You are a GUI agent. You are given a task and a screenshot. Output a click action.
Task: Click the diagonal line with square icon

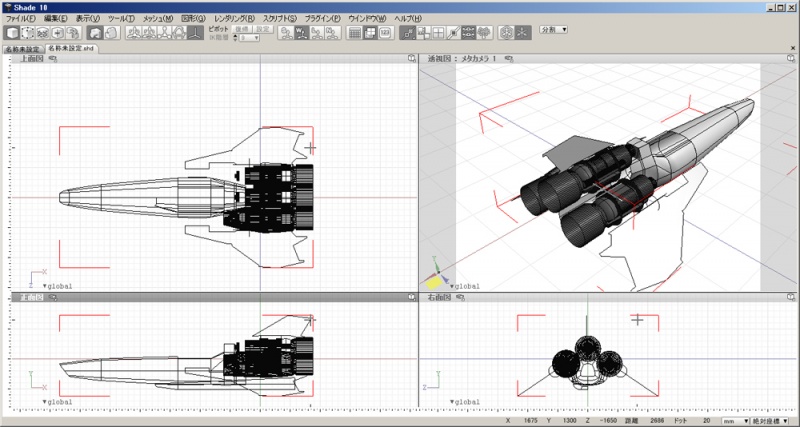click(454, 33)
